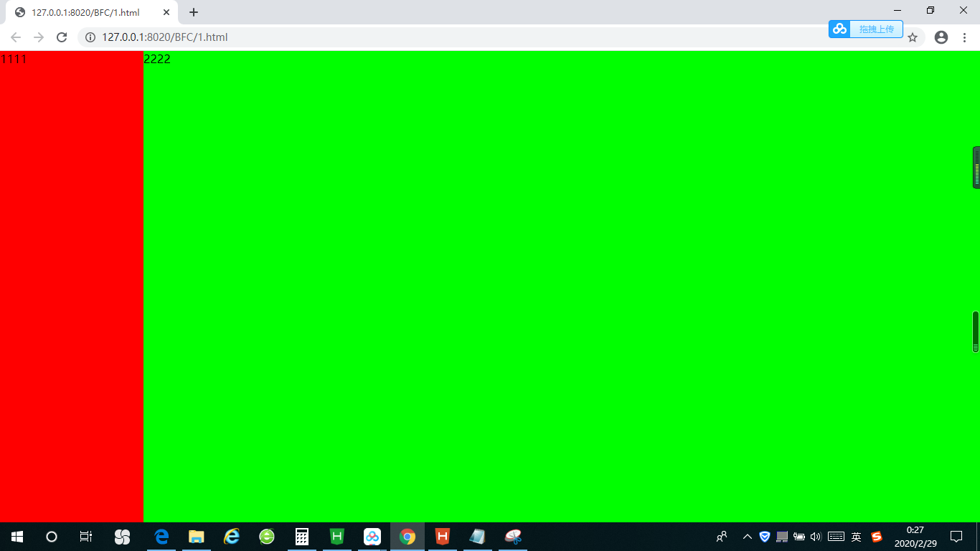Click the Baidu cloud icon beside 拖拽上传

click(x=840, y=29)
